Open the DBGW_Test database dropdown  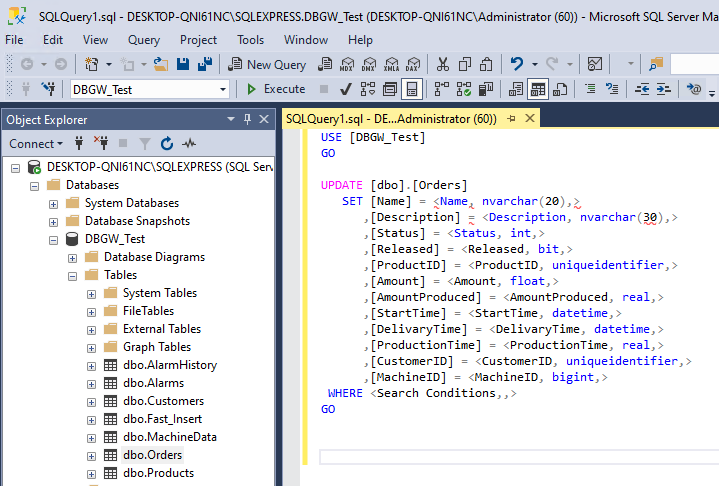click(x=223, y=89)
